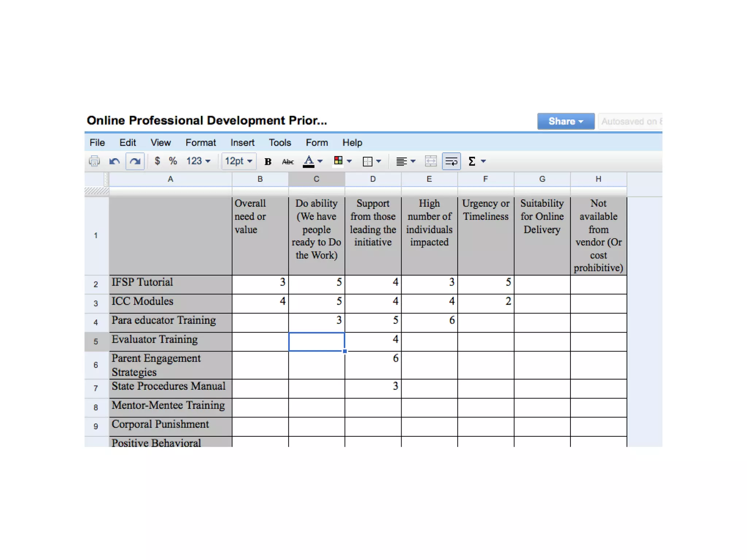Open the Format menu
747x560 pixels.
(201, 143)
